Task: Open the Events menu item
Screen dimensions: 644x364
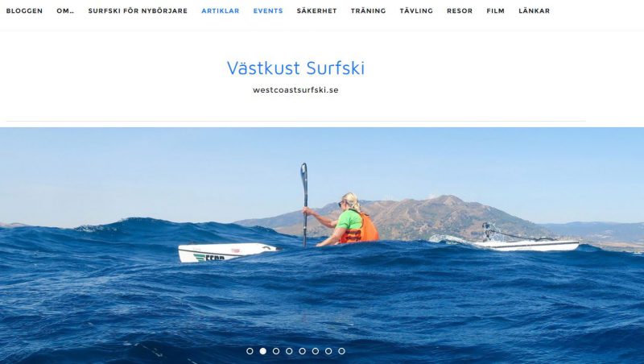Action: point(268,11)
